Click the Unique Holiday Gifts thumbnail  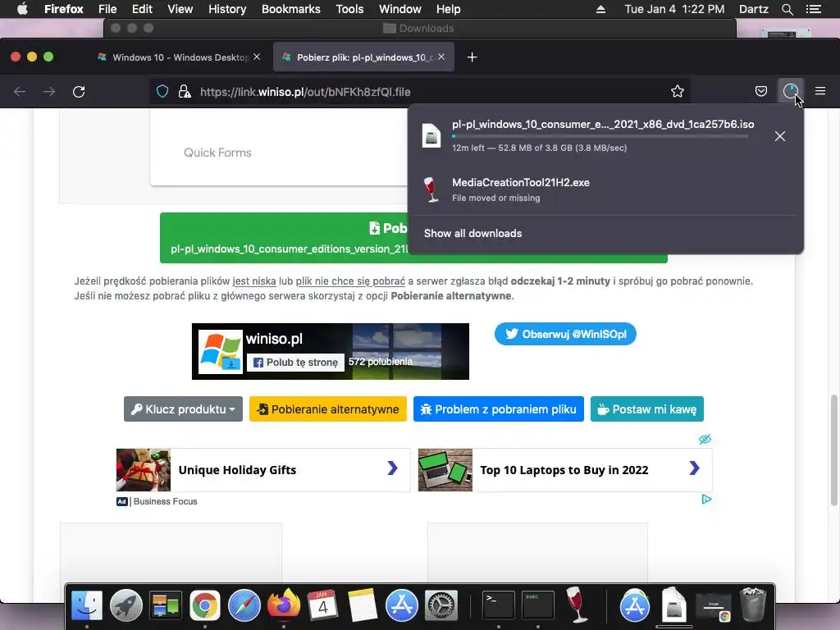pos(143,470)
